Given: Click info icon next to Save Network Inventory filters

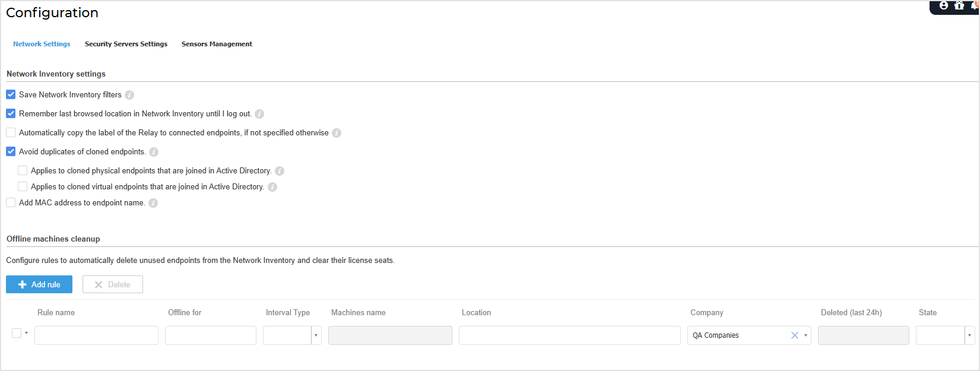Looking at the screenshot, I should point(129,95).
